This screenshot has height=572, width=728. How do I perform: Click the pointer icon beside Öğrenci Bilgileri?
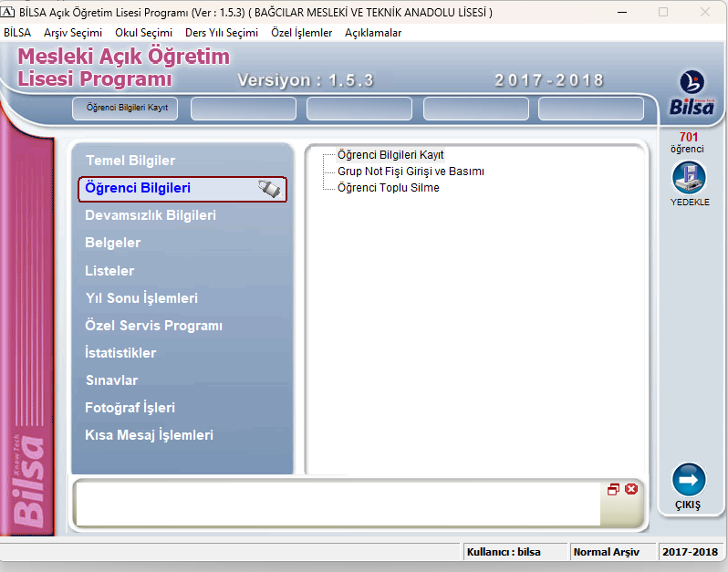(x=268, y=189)
